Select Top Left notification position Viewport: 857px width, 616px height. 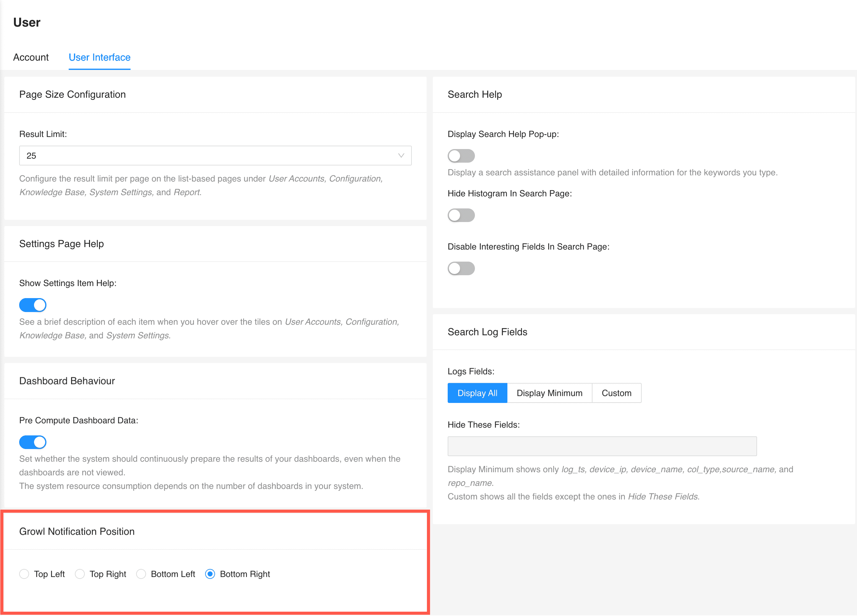(24, 574)
